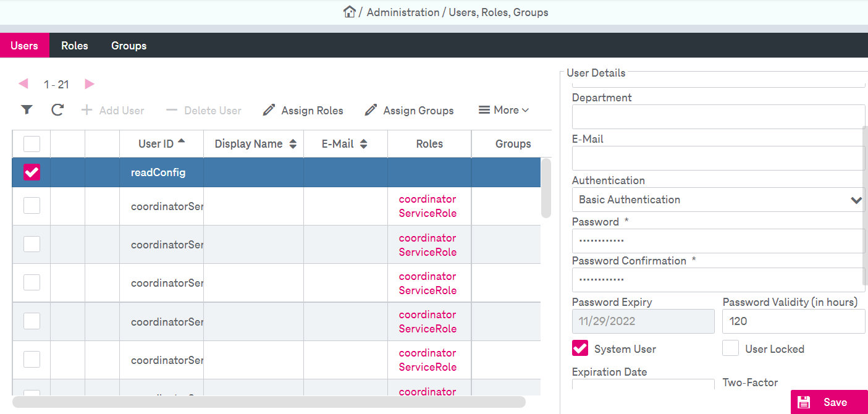Select the readConfig user row
This screenshot has width=868, height=414.
(277, 172)
